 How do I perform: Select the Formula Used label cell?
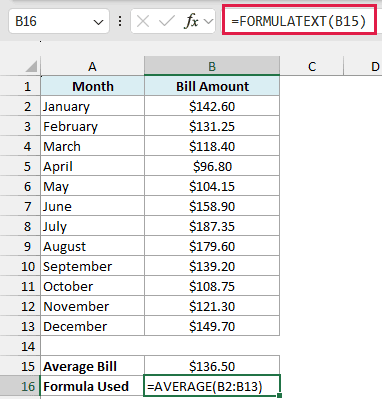tap(93, 386)
